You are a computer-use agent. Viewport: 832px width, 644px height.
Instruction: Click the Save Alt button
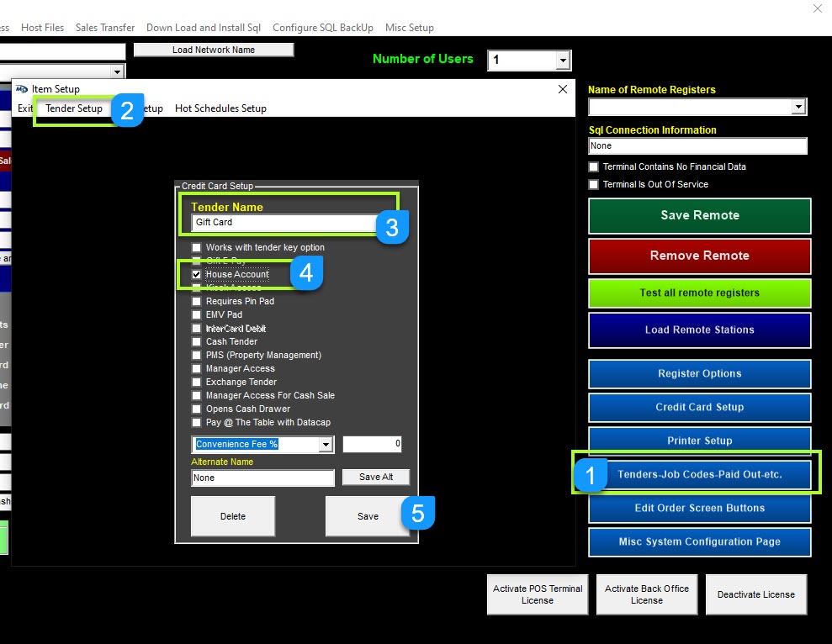[x=375, y=477]
